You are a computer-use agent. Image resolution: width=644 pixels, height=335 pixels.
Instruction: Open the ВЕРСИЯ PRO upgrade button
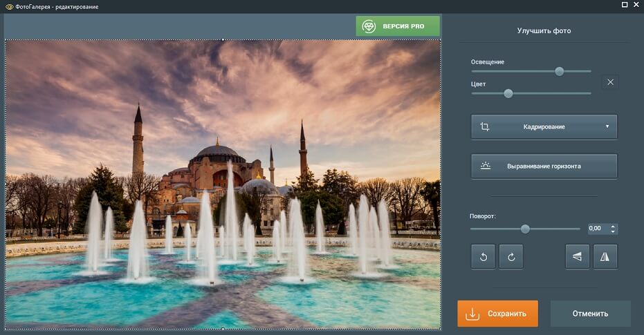398,26
